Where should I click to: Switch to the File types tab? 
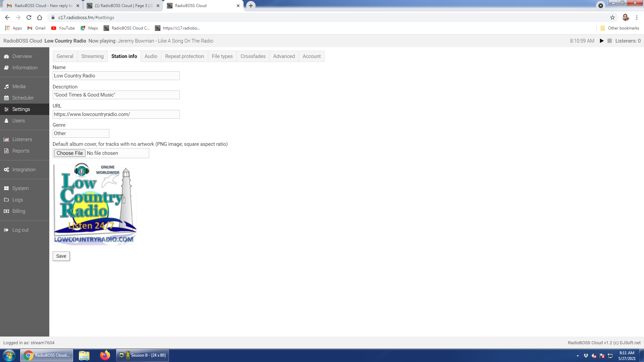coord(222,56)
